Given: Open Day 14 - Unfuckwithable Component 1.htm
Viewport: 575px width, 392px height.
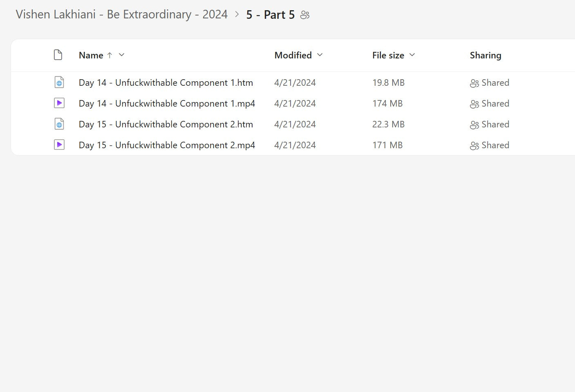Looking at the screenshot, I should point(166,83).
